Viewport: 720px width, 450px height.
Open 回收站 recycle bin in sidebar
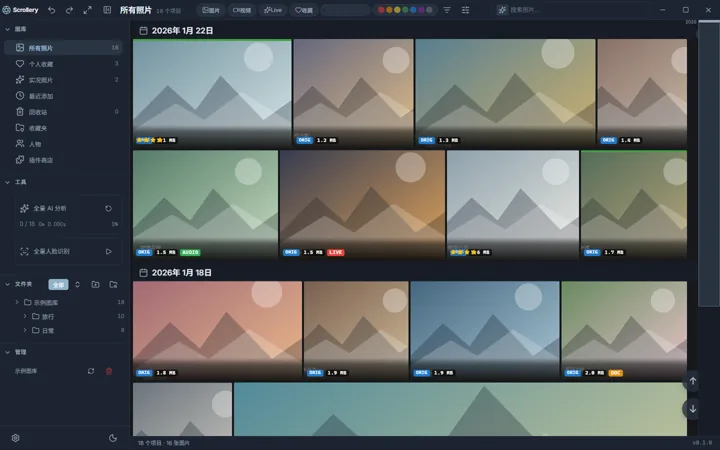(x=63, y=112)
